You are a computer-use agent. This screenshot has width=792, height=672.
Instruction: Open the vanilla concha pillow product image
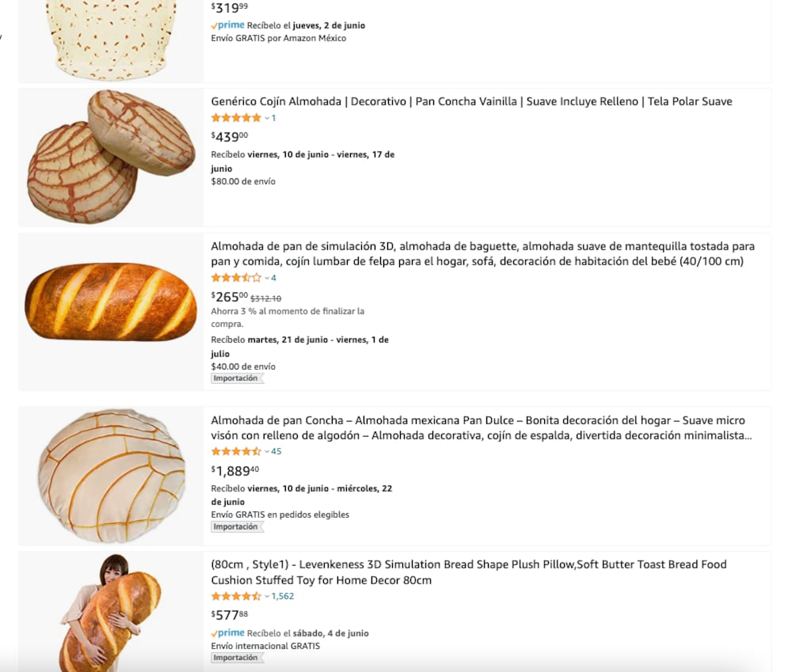pos(111,157)
